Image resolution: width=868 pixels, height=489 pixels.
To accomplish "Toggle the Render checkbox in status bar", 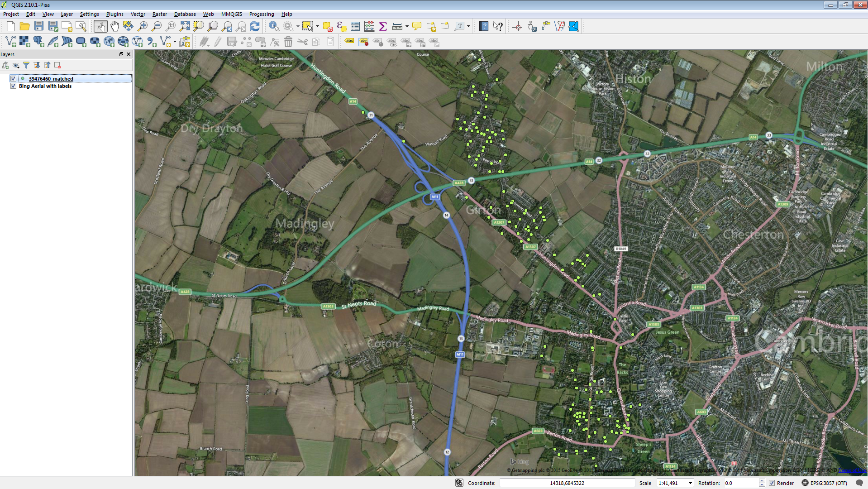I will [x=772, y=483].
